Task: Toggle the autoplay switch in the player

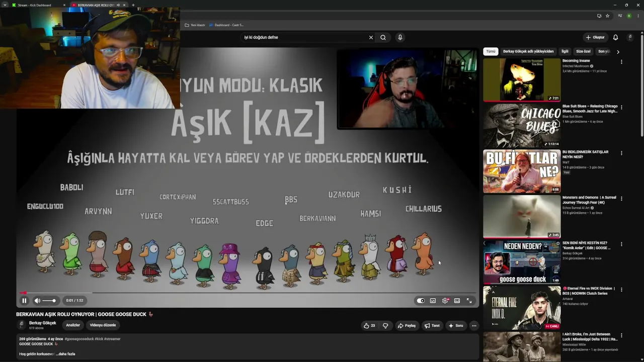Action: click(x=421, y=301)
